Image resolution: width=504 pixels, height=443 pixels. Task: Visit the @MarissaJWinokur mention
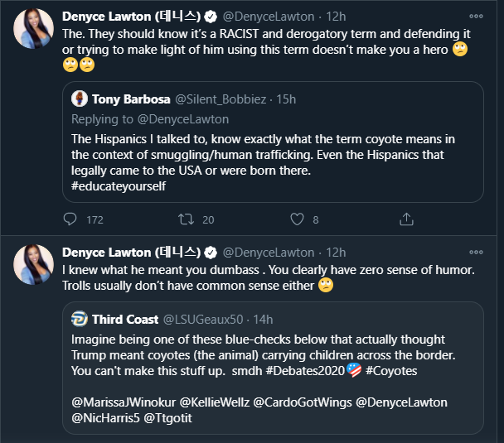point(124,402)
